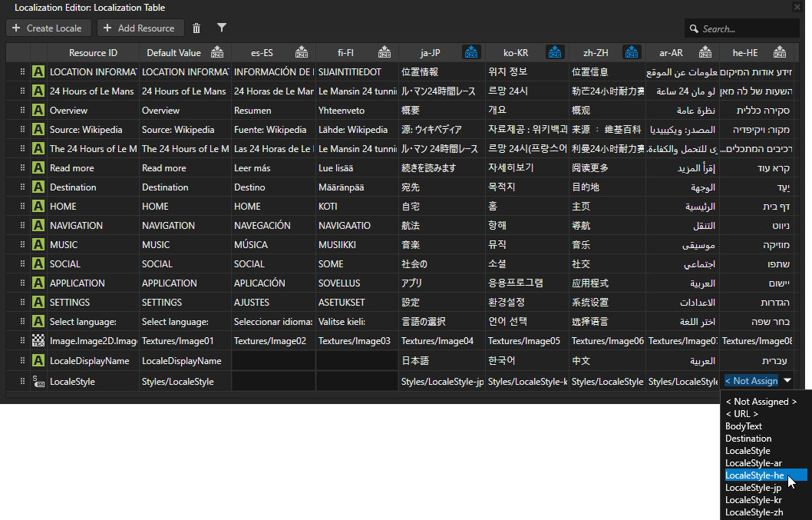Click the style icon of LocaleStyle row
This screenshot has height=520, width=812.
pyautogui.click(x=38, y=381)
